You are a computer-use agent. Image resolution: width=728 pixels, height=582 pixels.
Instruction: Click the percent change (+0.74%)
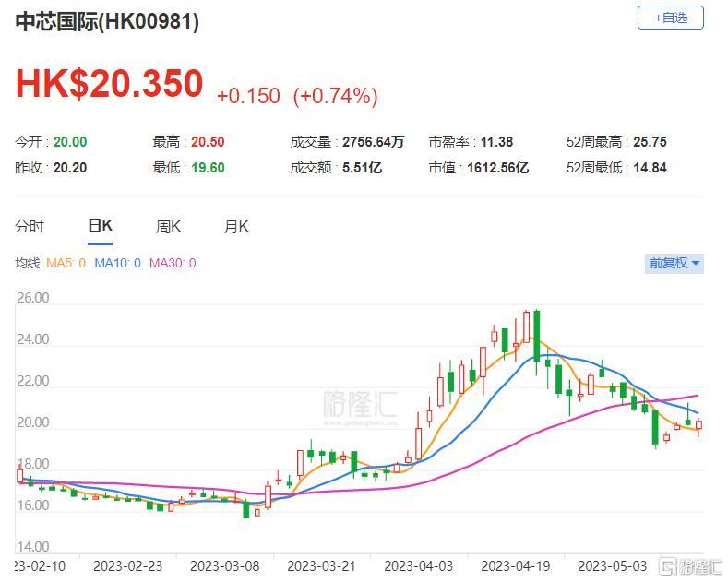(335, 96)
